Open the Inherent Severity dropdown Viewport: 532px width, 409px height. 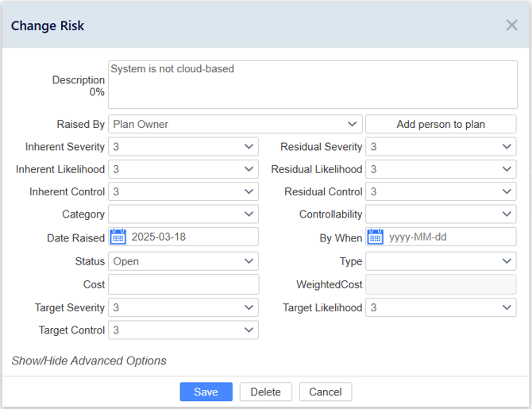183,147
